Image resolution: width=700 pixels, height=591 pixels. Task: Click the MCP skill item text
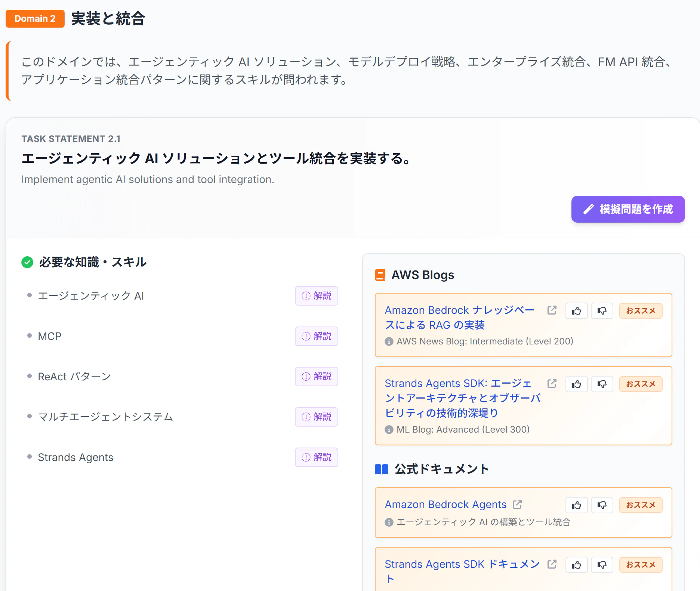pyautogui.click(x=50, y=336)
